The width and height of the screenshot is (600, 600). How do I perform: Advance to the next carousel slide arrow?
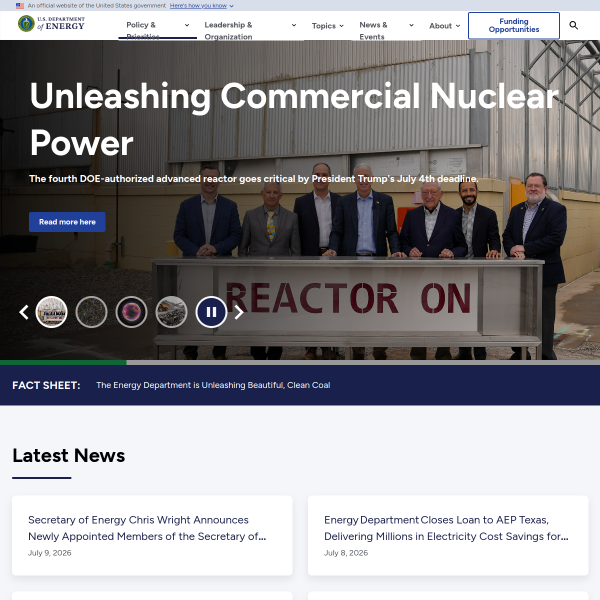239,312
